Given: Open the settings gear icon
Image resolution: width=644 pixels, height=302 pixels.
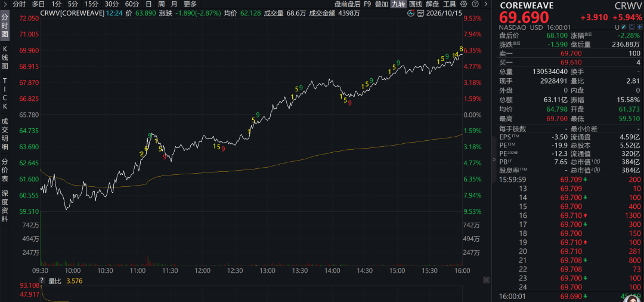Looking at the screenshot, I should click(463, 4).
